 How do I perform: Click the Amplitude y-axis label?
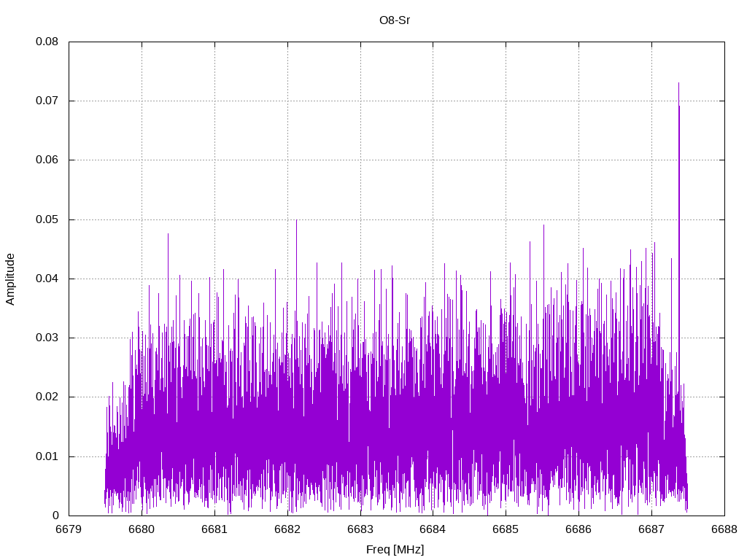click(x=10, y=279)
